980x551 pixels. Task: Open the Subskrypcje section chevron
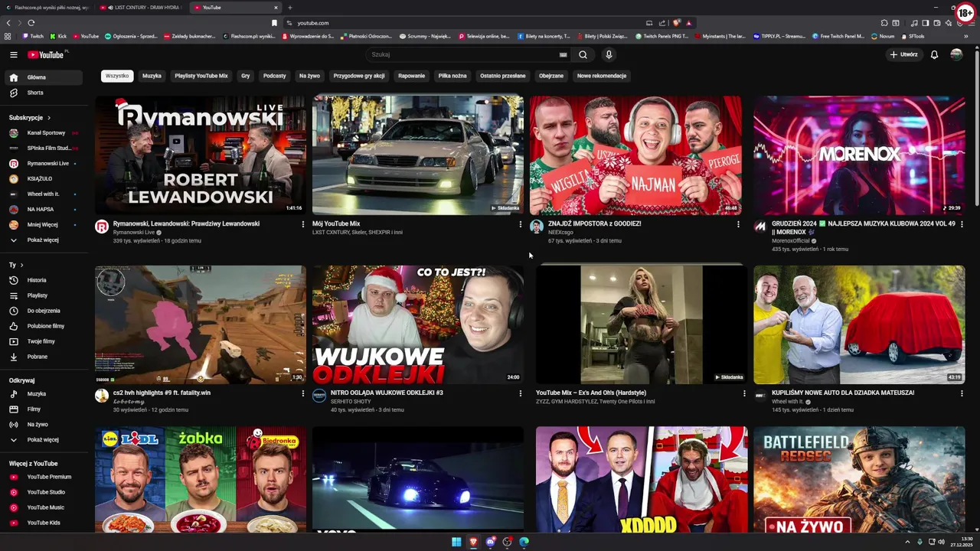click(x=48, y=118)
